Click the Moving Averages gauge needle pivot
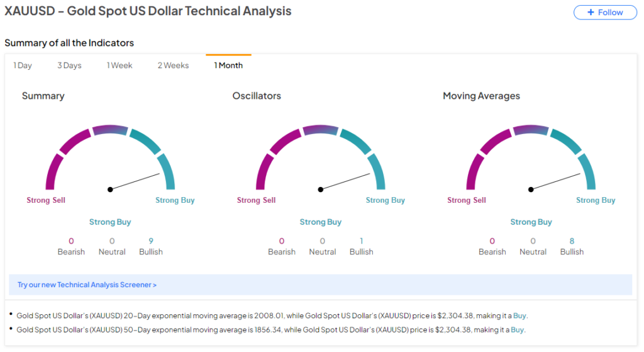644x352 pixels. [x=531, y=189]
